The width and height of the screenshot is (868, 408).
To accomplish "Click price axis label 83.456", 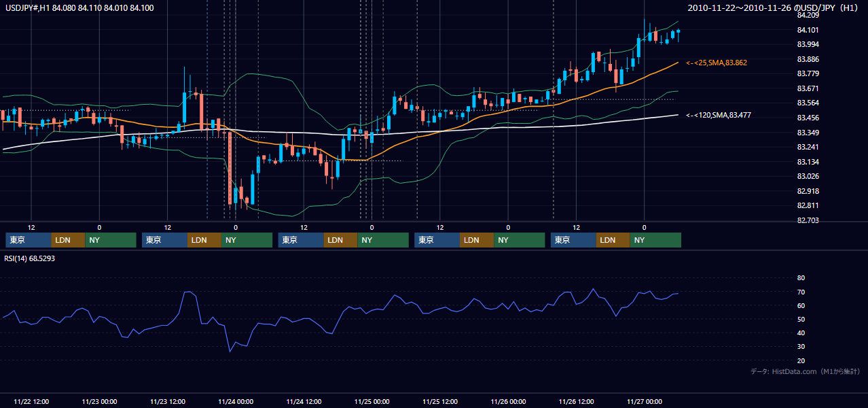I will (x=808, y=118).
